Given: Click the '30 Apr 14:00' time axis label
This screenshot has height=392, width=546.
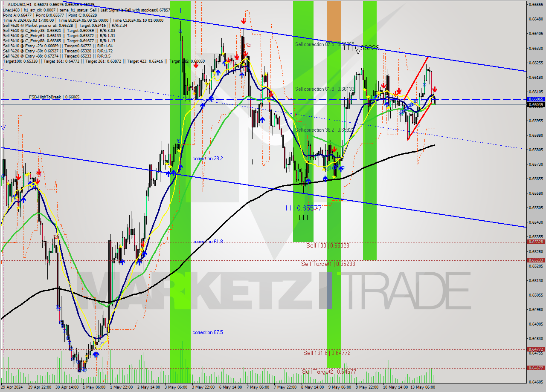Looking at the screenshot, I should coord(67,387).
